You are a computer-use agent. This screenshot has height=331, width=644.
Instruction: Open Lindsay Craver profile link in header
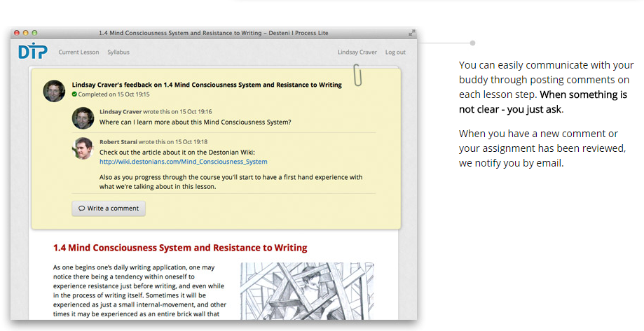[x=357, y=52]
